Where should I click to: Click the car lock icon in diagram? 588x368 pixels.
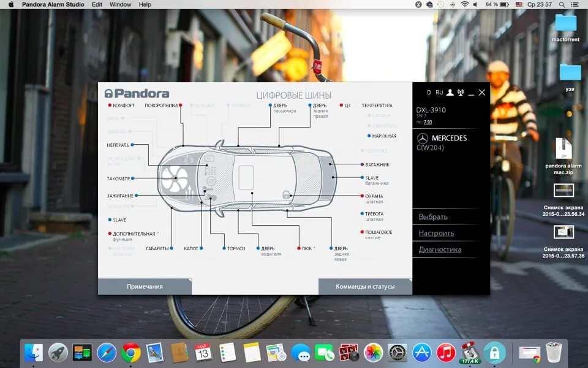pyautogui.click(x=286, y=194)
